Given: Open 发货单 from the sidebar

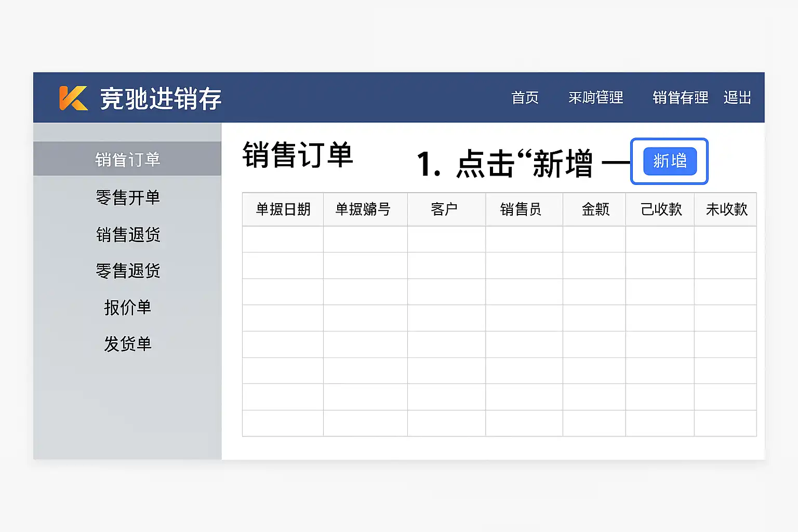Looking at the screenshot, I should tap(127, 344).
